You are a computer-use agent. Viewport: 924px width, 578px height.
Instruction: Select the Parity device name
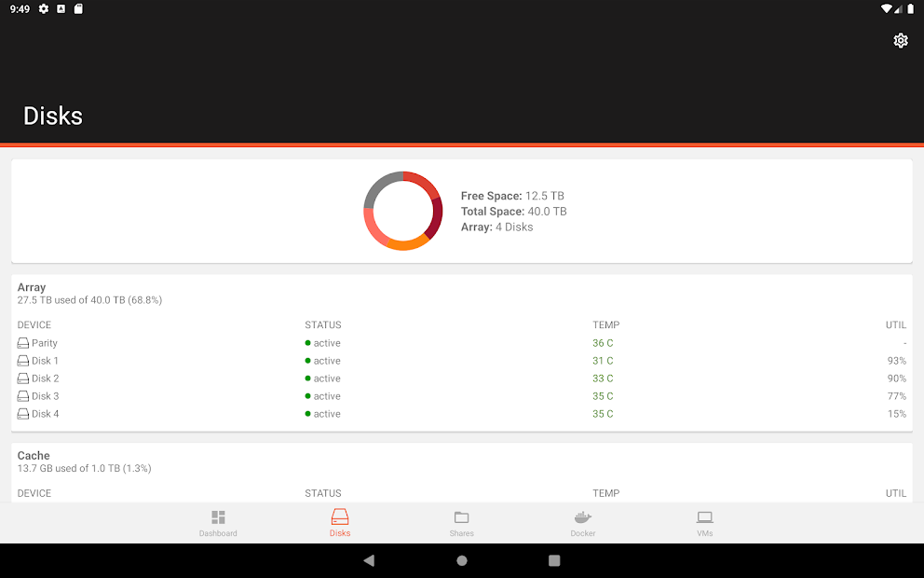tap(45, 343)
